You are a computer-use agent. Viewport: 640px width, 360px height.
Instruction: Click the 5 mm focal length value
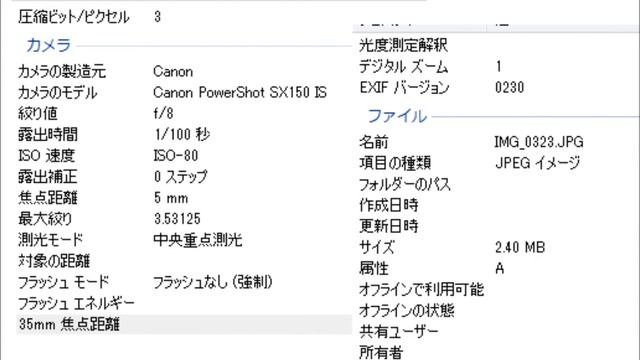171,198
